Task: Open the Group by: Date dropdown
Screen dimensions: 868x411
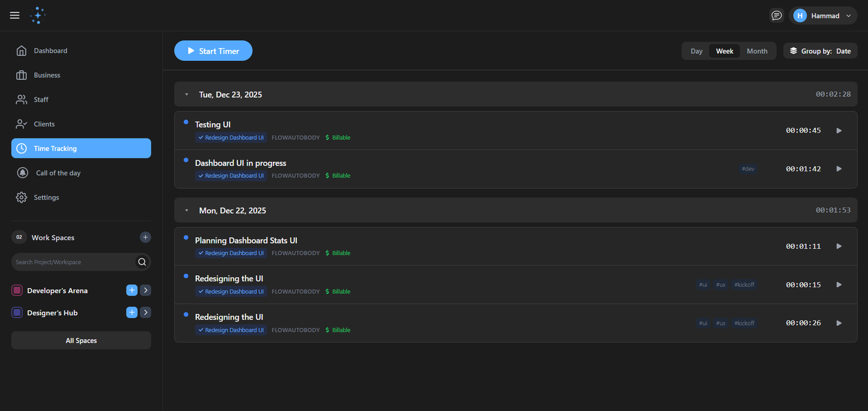Action: [x=820, y=51]
